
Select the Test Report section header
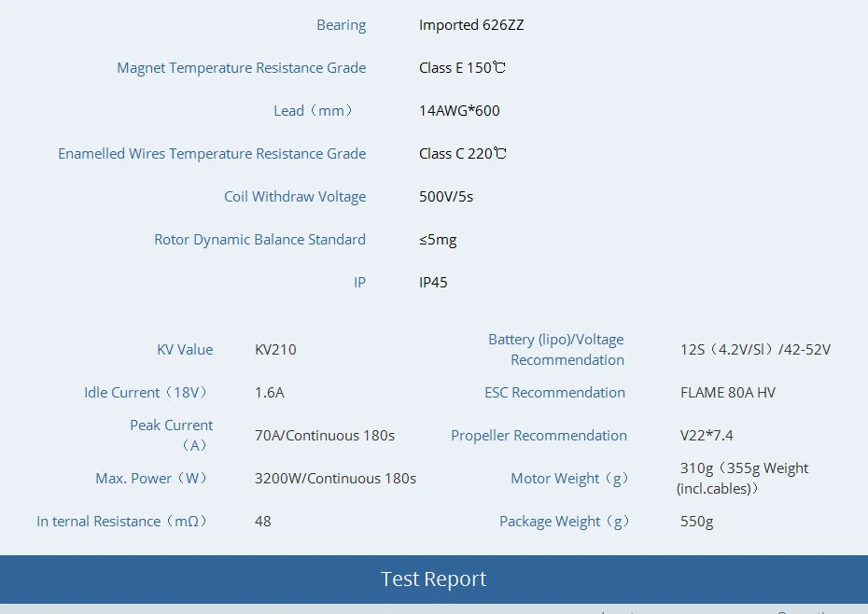pyautogui.click(x=433, y=579)
